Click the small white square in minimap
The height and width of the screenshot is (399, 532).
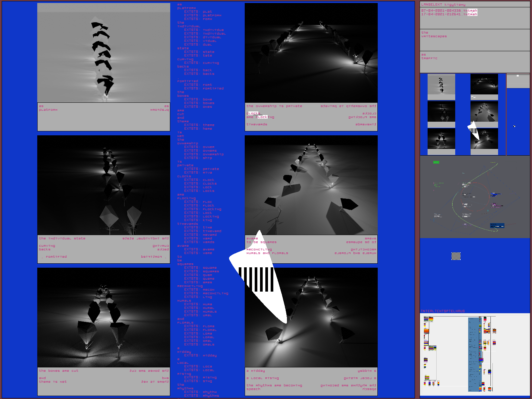coord(517,76)
